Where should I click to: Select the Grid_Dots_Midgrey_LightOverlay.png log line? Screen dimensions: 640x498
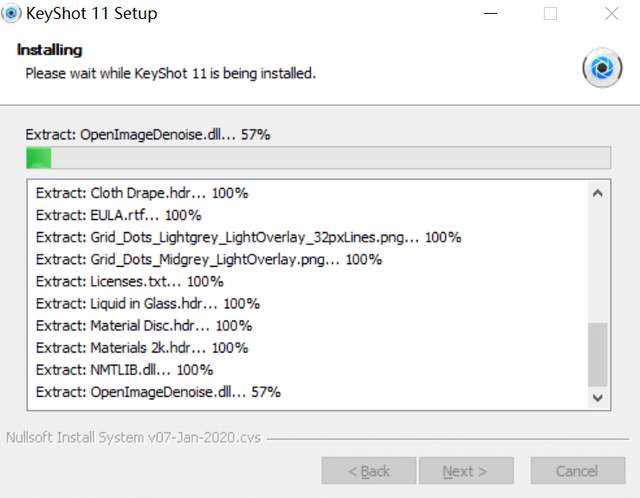pos(209,259)
